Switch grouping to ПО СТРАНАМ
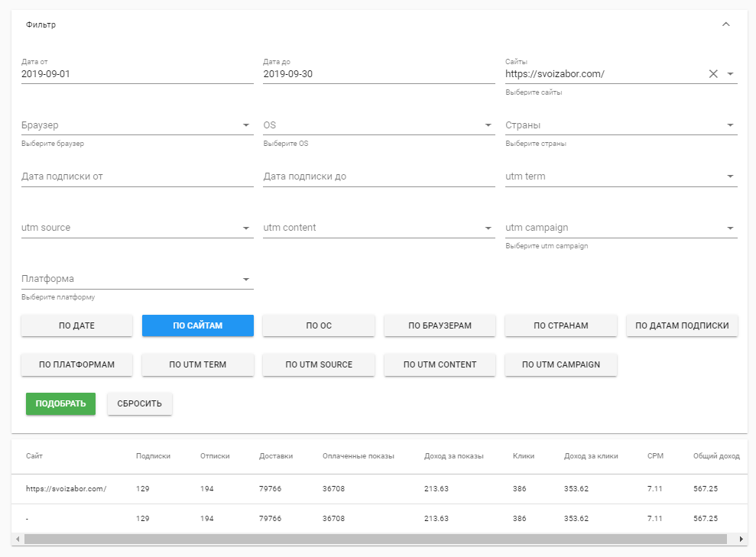This screenshot has width=756, height=557. coord(560,325)
